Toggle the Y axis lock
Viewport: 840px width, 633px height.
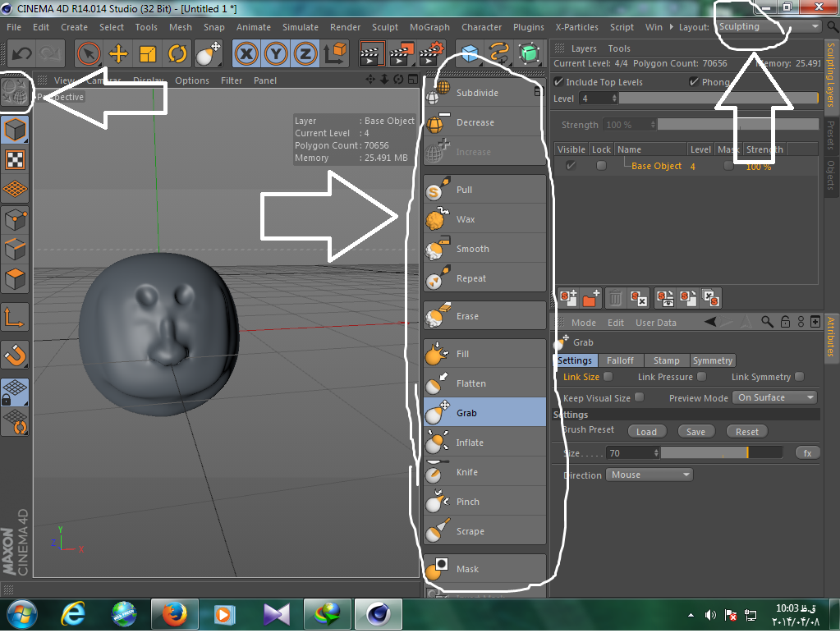(276, 53)
